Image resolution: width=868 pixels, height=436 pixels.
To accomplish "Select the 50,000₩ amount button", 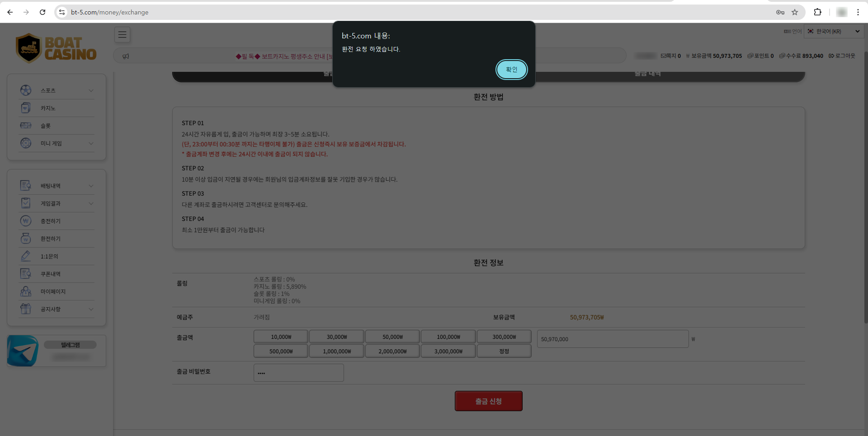I will point(392,337).
